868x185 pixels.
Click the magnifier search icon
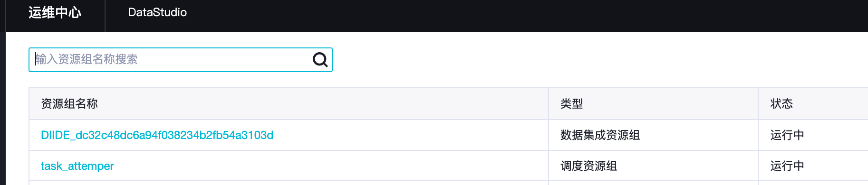point(320,60)
